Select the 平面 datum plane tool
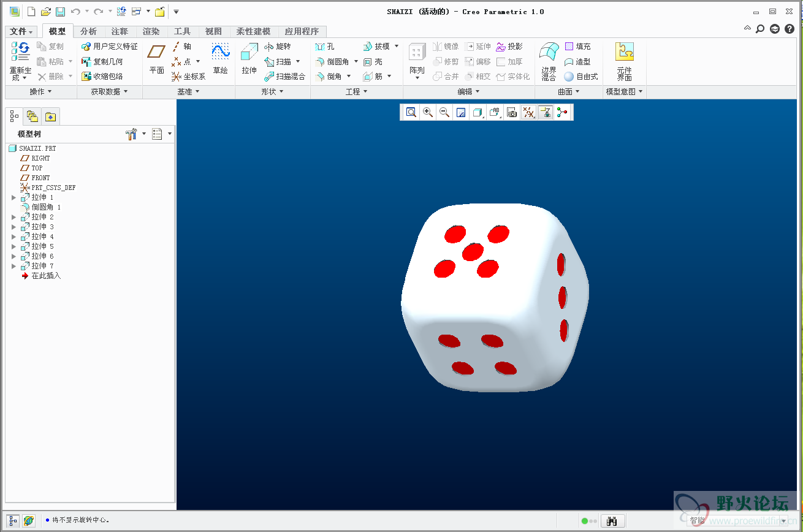The width and height of the screenshot is (803, 532). coord(157,59)
